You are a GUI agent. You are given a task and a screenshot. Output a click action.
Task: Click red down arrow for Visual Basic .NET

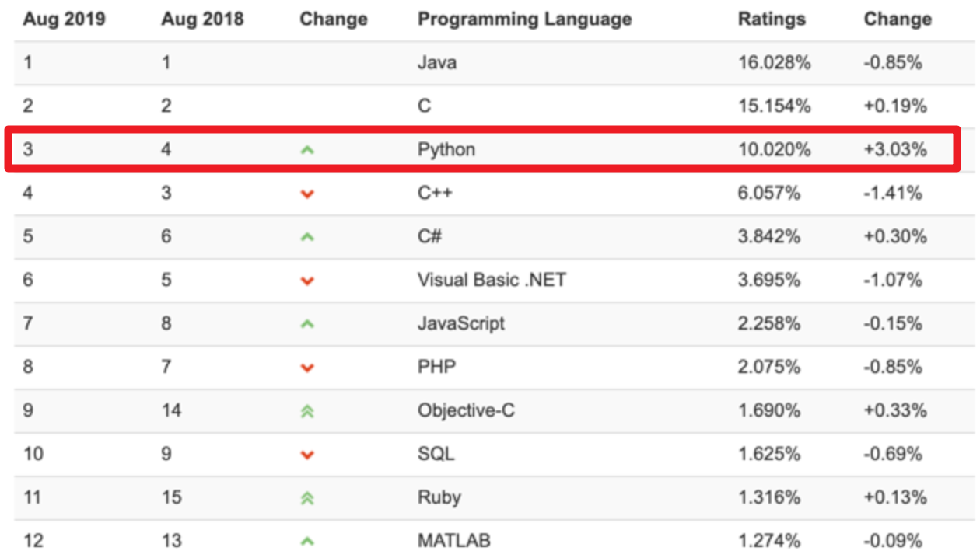pyautogui.click(x=307, y=281)
